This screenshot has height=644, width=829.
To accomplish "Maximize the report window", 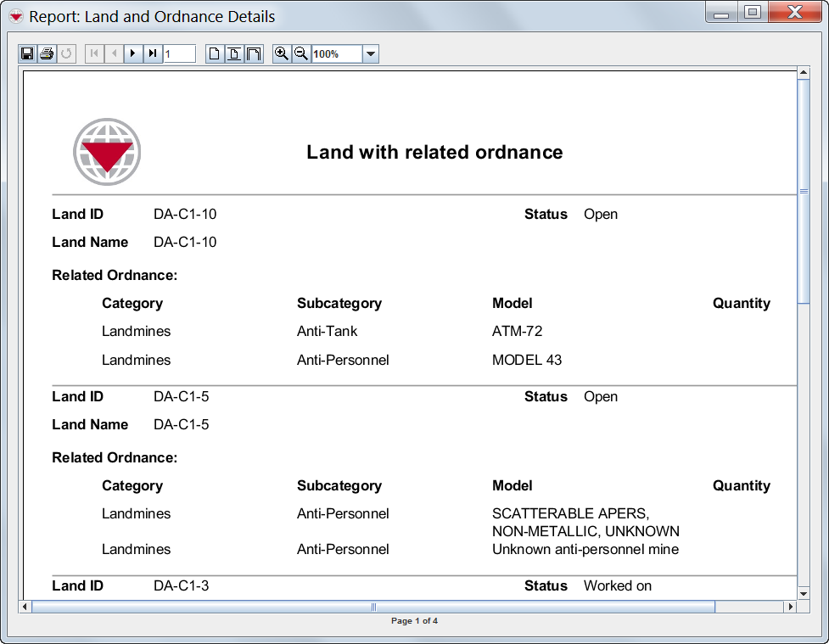I will coord(752,13).
